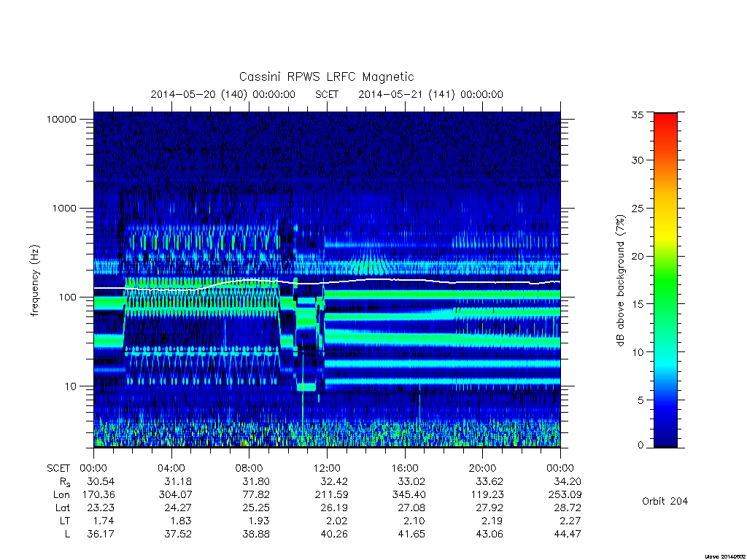This screenshot has height=560, width=747.
Task: Click the center SCET label under title
Action: [327, 94]
